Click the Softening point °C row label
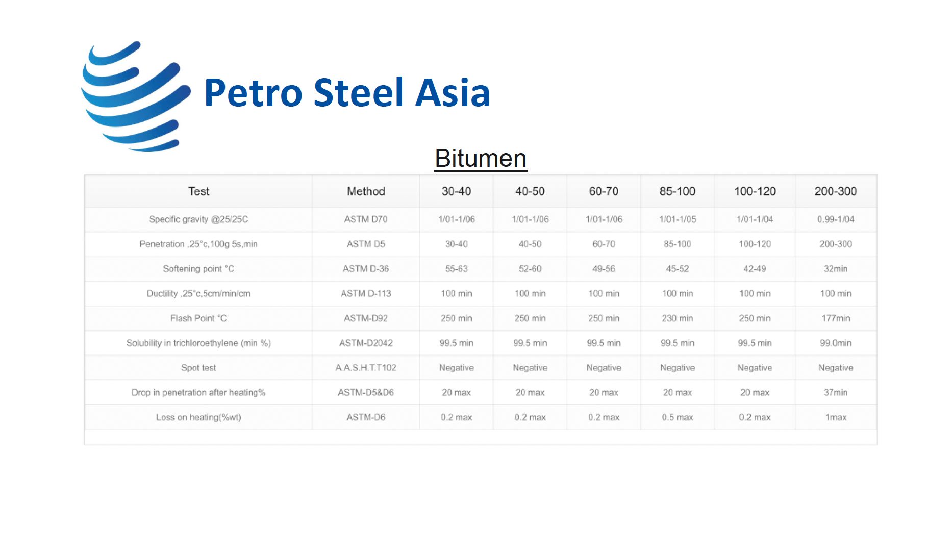 pos(198,269)
